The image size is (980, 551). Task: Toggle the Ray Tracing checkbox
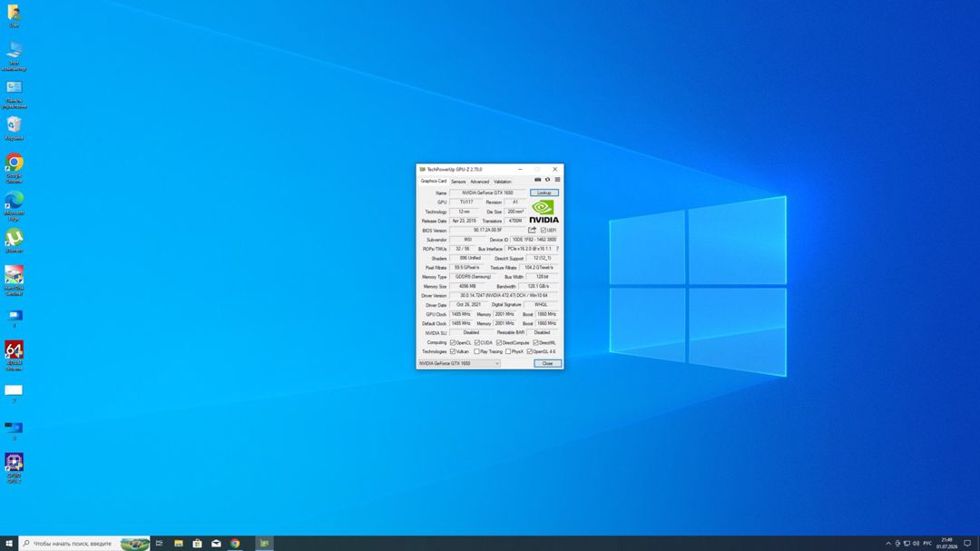click(x=477, y=351)
